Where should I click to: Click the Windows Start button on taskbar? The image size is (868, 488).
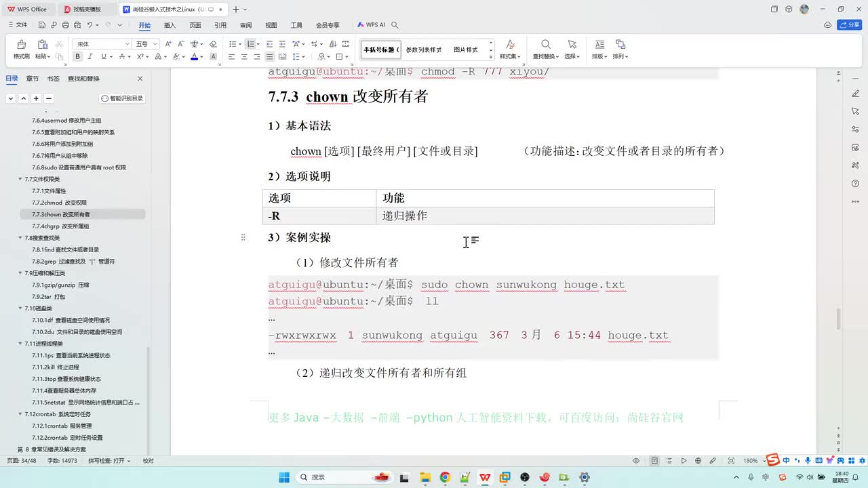click(x=284, y=477)
